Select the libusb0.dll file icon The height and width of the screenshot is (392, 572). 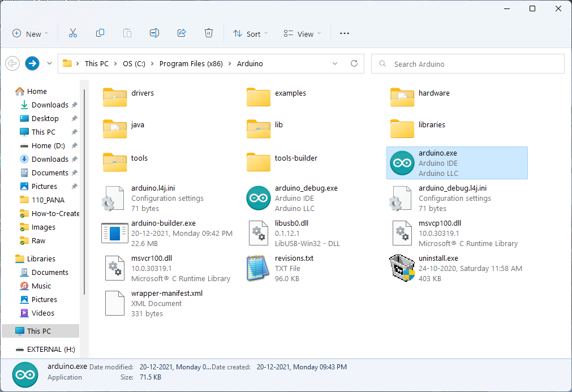(258, 233)
